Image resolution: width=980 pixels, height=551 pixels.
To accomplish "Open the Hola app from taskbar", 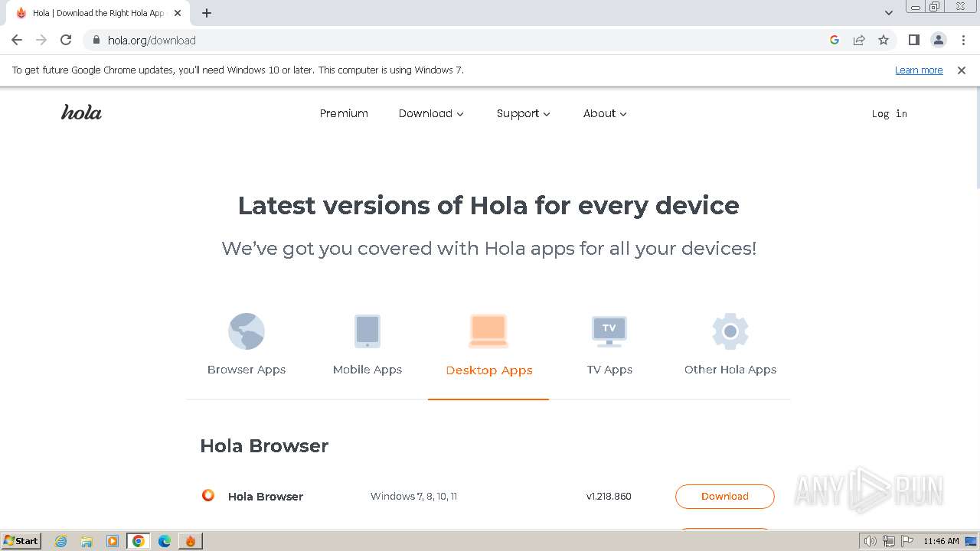I will tap(191, 541).
